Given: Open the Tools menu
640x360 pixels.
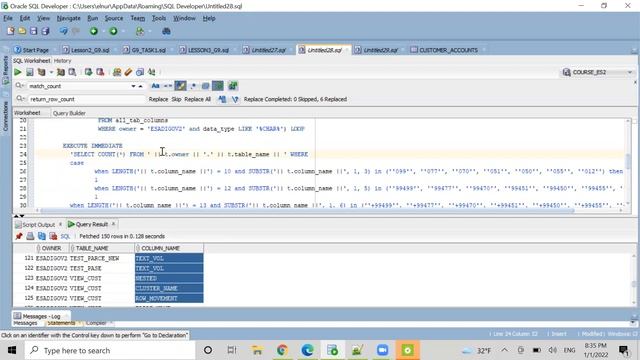Looking at the screenshot, I should tap(159, 18).
